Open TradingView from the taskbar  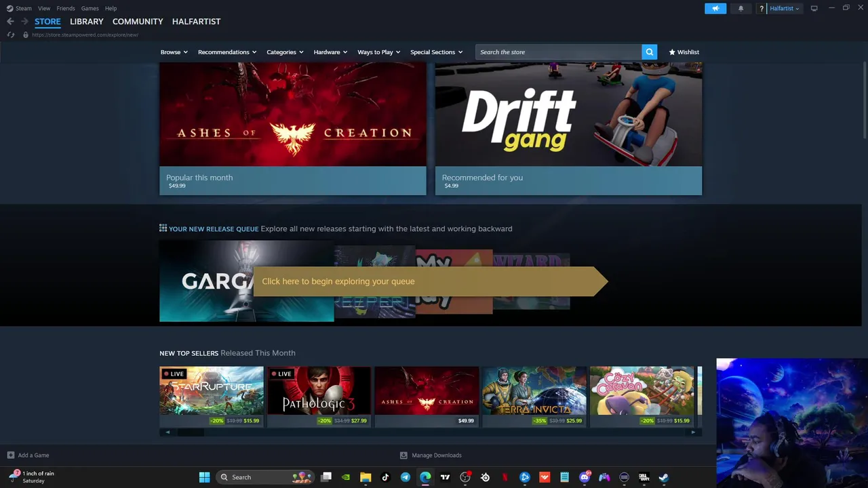click(445, 477)
